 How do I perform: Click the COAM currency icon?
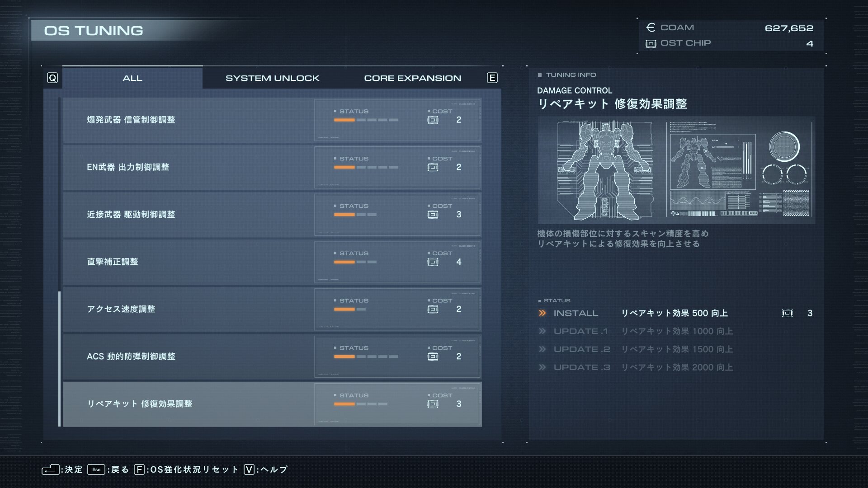point(651,28)
